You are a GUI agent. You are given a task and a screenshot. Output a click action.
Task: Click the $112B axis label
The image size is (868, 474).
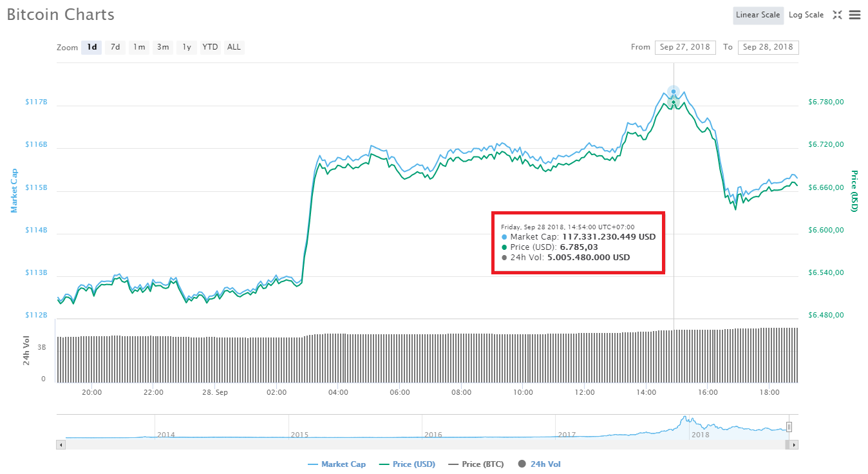click(x=37, y=315)
